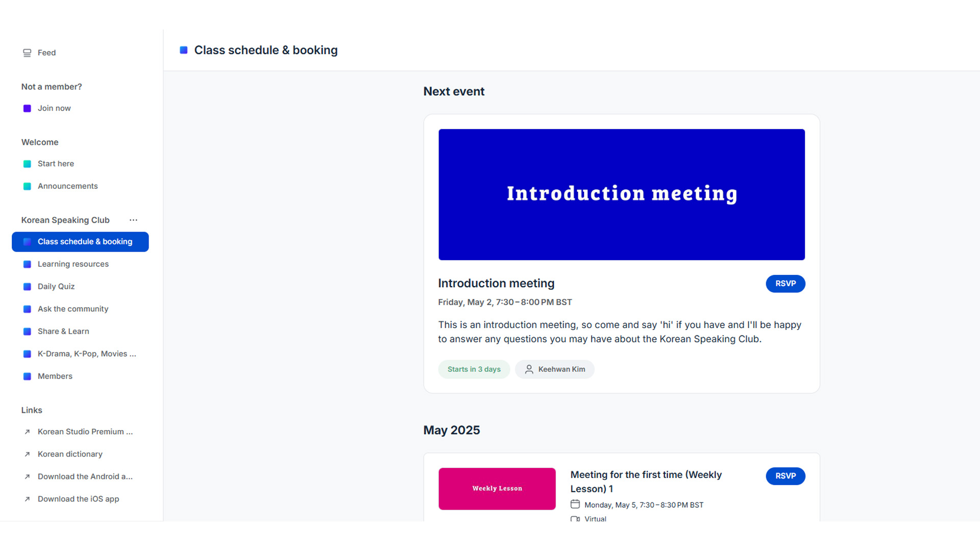Click the person icon by Keehwan Kim
Image resolution: width=980 pixels, height=551 pixels.
pos(529,369)
